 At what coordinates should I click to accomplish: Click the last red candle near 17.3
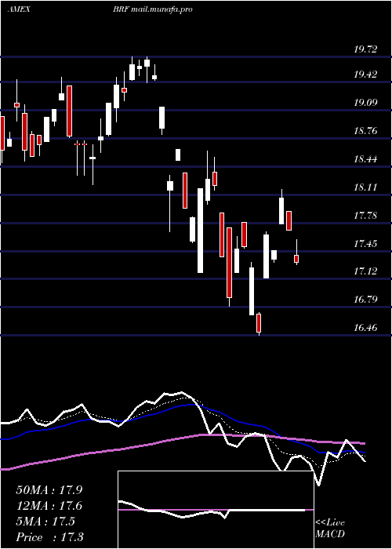(x=296, y=259)
